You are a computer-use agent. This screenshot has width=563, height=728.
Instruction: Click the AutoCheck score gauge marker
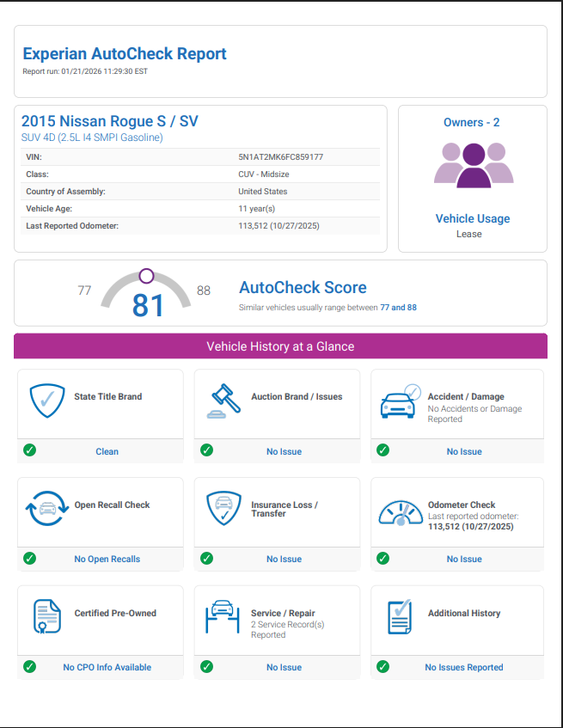pos(146,276)
